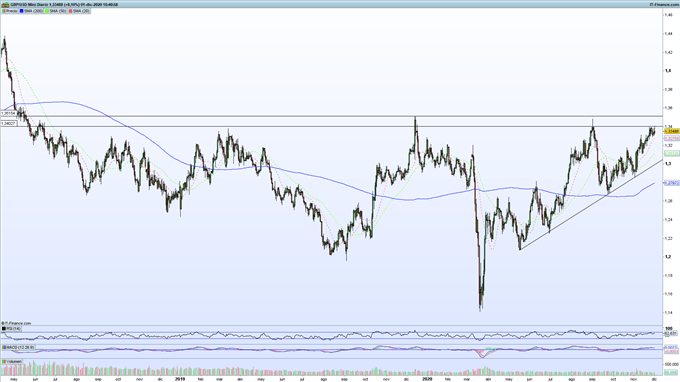Click the Precio legend color icon

(x=4, y=11)
